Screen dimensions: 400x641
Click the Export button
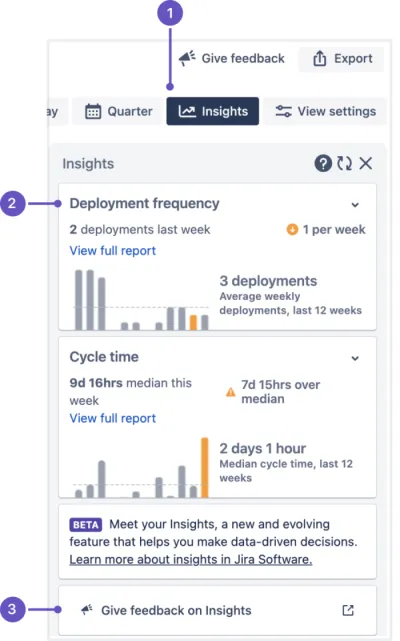[x=342, y=59]
